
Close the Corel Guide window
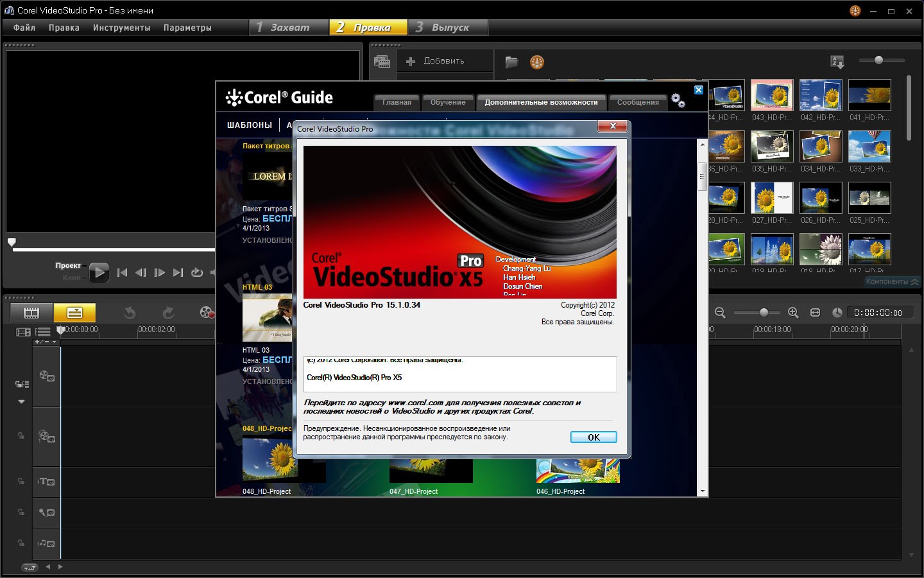(699, 90)
